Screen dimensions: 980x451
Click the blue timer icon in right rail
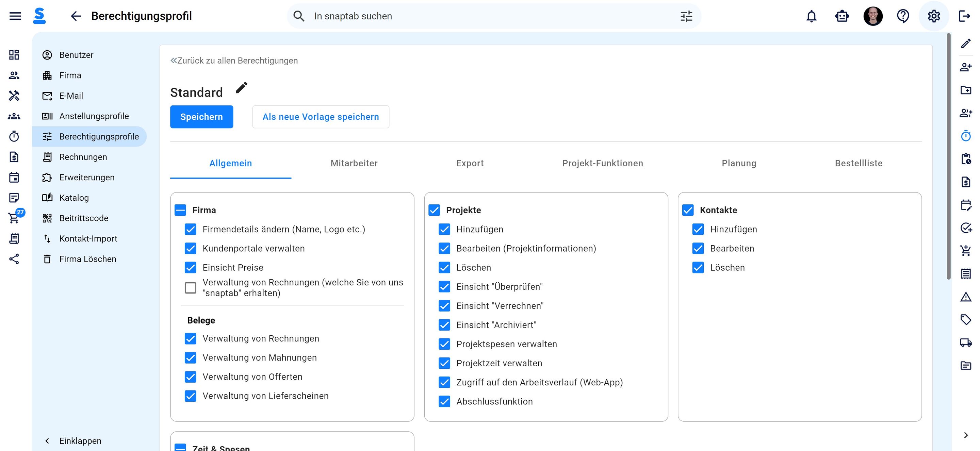pos(966,136)
